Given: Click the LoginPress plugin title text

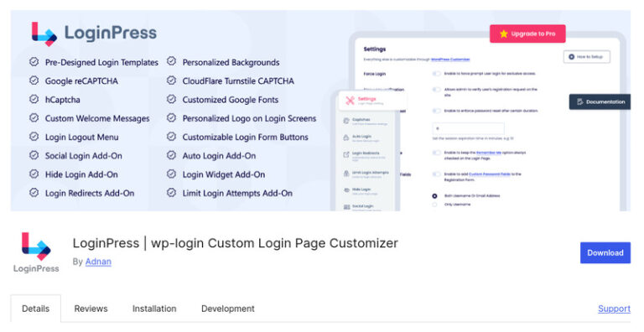Looking at the screenshot, I should 236,243.
